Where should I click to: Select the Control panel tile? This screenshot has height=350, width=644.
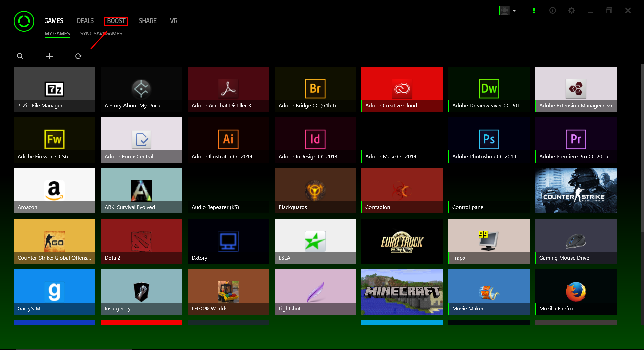tap(489, 190)
